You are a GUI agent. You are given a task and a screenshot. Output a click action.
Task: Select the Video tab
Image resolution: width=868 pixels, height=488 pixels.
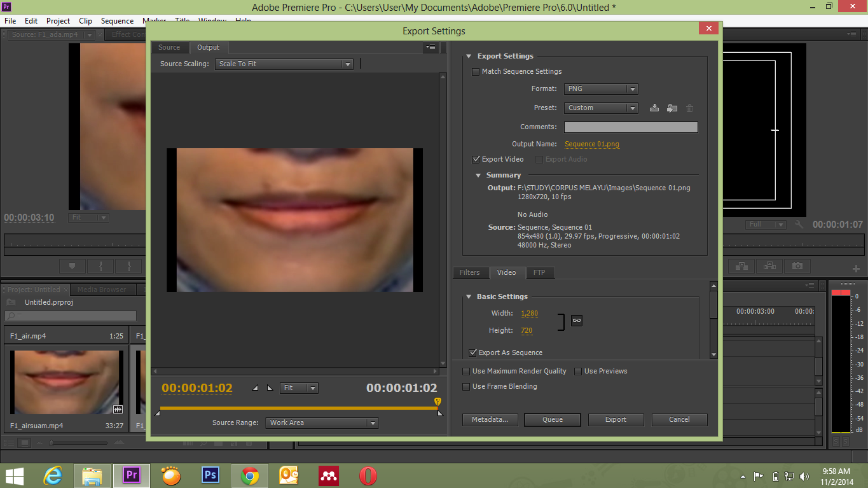pos(507,272)
